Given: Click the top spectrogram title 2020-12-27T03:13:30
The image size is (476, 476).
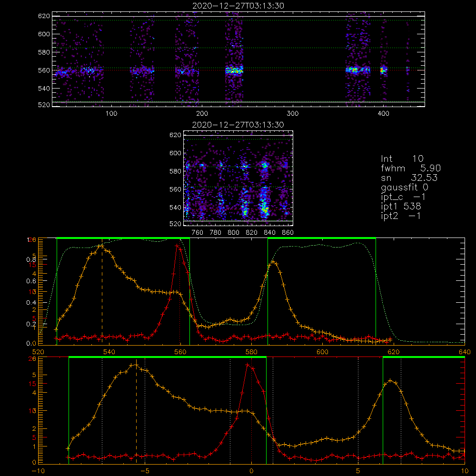Looking at the screenshot, I should (238, 6).
